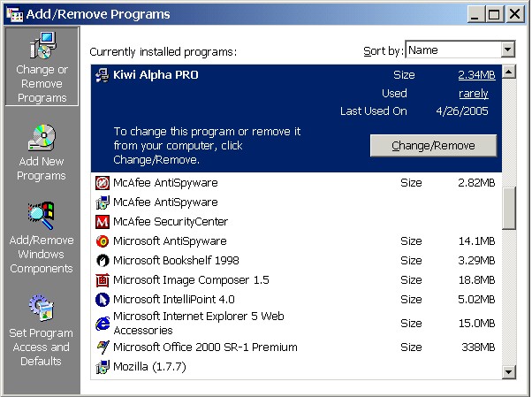Click the Mozilla (1.7.7) installer icon
532x397 pixels.
[x=103, y=367]
